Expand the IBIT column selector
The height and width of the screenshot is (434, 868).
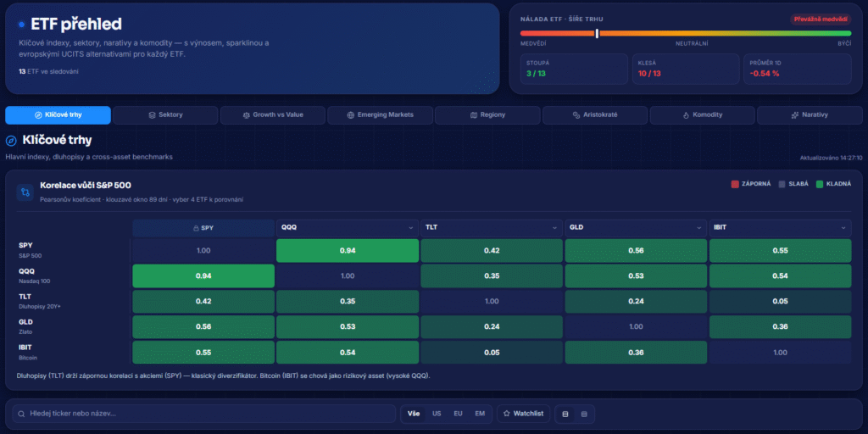(781, 227)
